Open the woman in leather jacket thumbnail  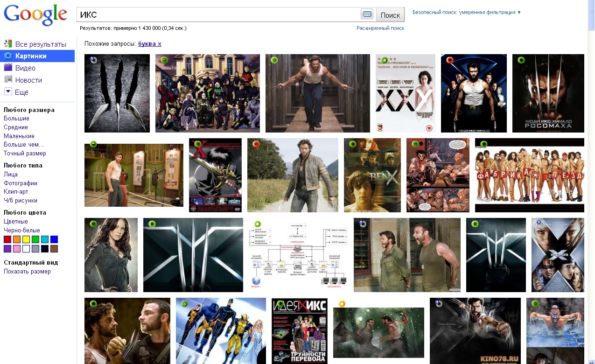pyautogui.click(x=111, y=255)
